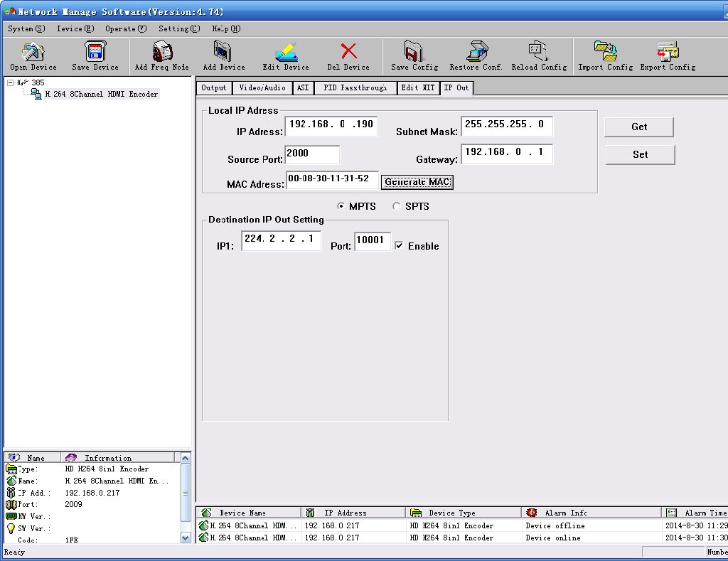Click the '2014-8-30 11:29' alarm time cell
The image size is (728, 561).
point(697,525)
